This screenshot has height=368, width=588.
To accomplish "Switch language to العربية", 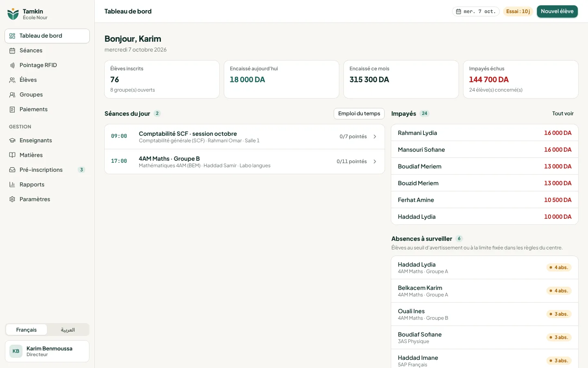I will [x=68, y=330].
